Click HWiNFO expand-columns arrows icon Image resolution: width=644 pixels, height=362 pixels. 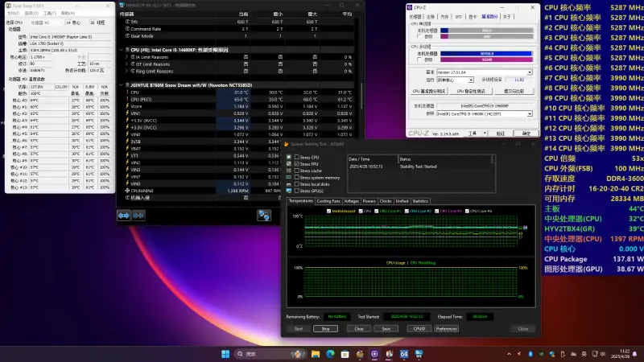pyautogui.click(x=124, y=215)
